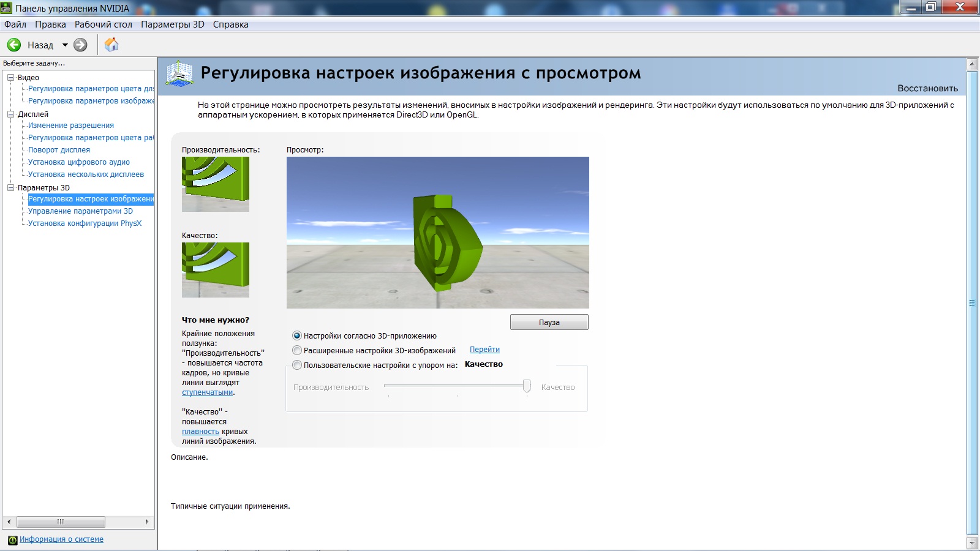980x551 pixels.
Task: Click the Пауза button
Action: click(x=549, y=322)
